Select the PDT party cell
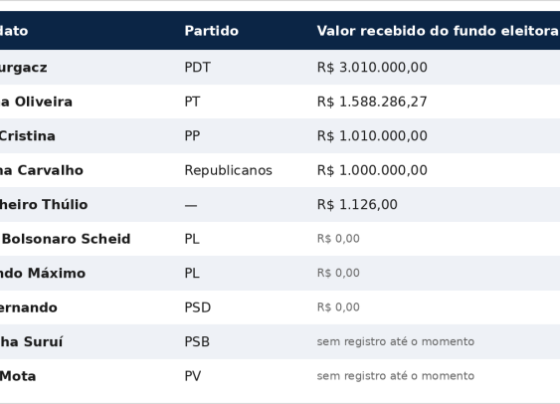Image resolution: width=560 pixels, height=404 pixels. coord(198,67)
